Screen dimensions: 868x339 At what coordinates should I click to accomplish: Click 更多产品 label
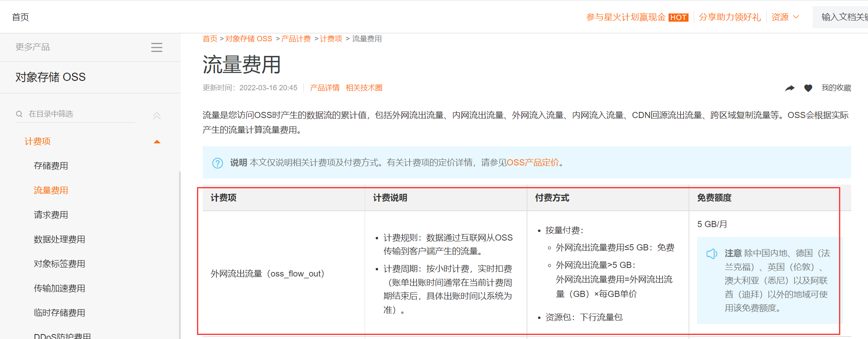(33, 47)
